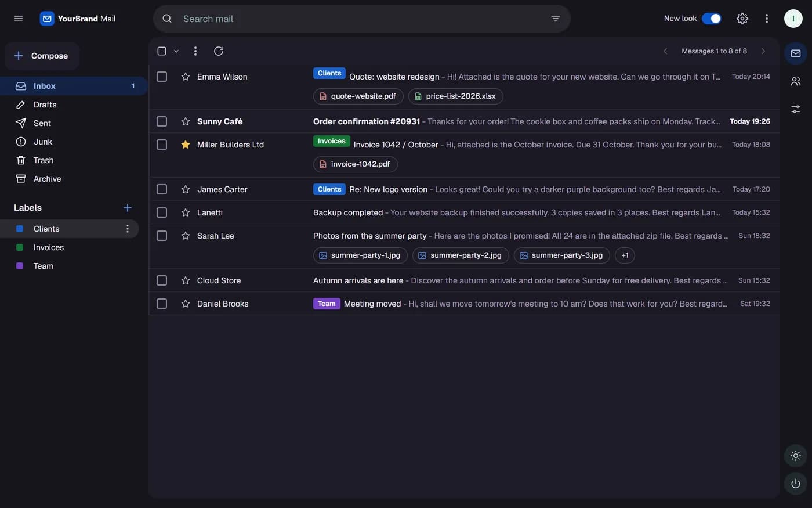Check the James Carter email checkbox
Screen dimensions: 812x508
click(162, 189)
